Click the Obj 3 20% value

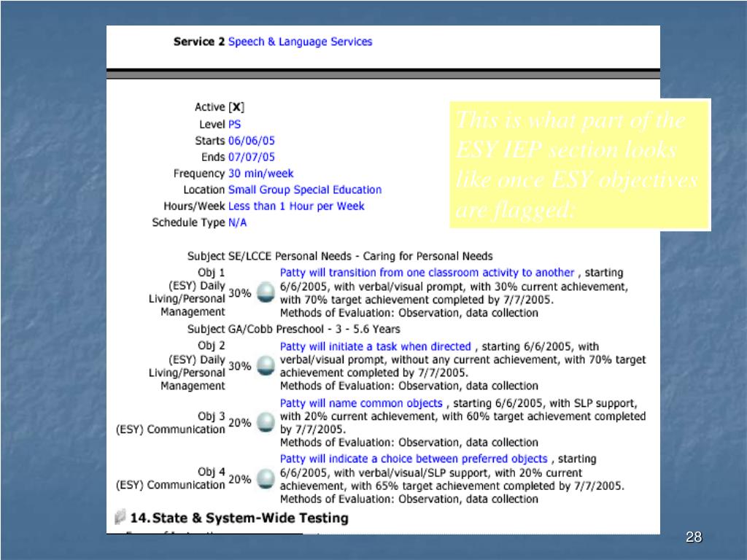239,423
